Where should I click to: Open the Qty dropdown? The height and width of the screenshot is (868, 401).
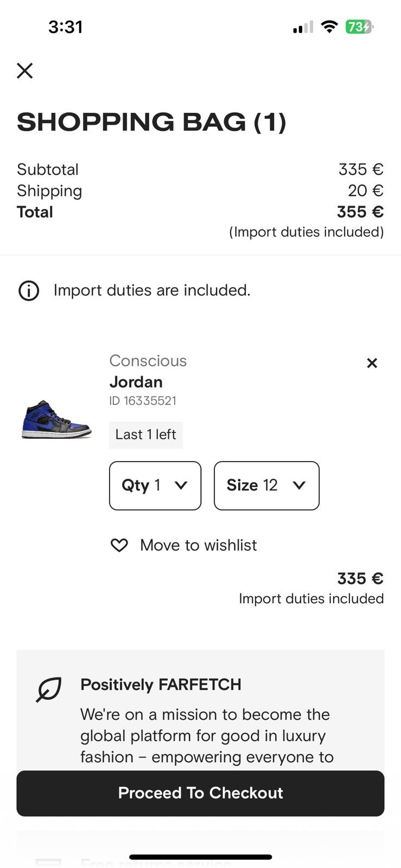(x=155, y=486)
